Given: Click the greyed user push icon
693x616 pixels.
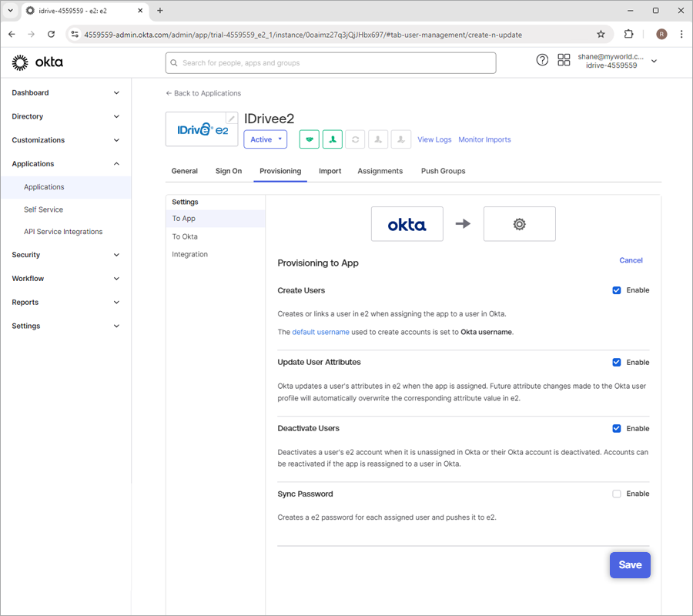Looking at the screenshot, I should tap(401, 139).
